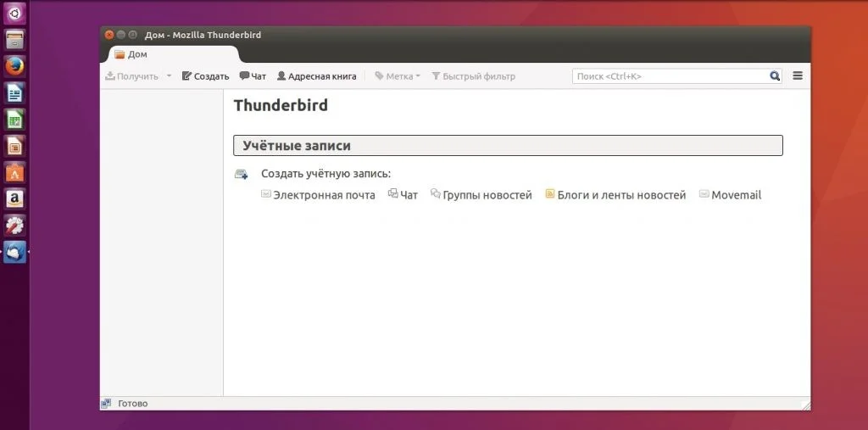Image resolution: width=868 pixels, height=430 pixels.
Task: Launch Firefox from the launcher
Action: 14,66
